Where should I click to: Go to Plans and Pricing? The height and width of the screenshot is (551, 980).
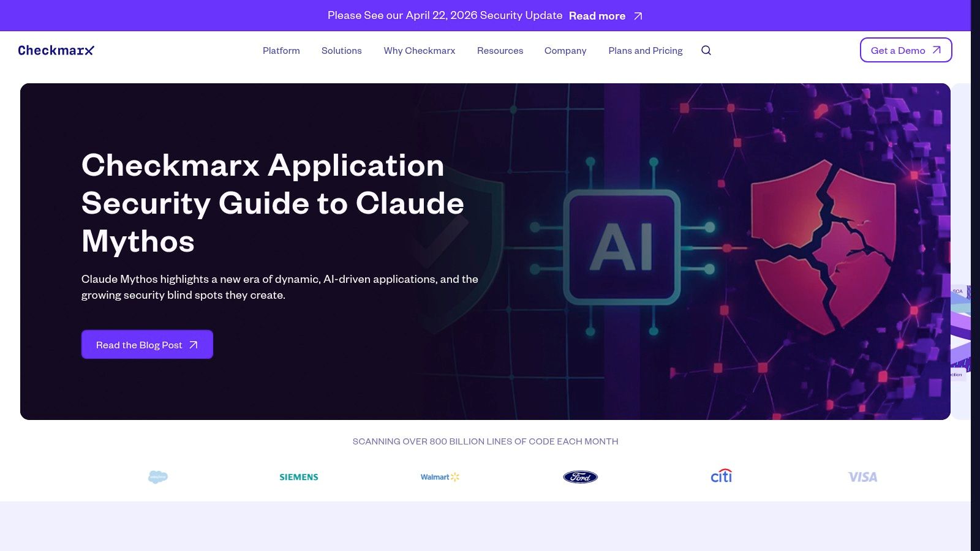point(646,50)
